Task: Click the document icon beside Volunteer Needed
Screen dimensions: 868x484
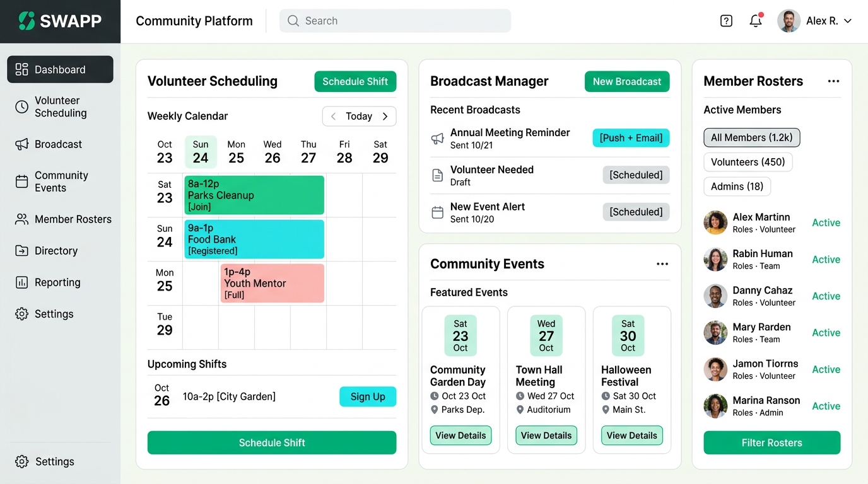Action: (x=437, y=175)
